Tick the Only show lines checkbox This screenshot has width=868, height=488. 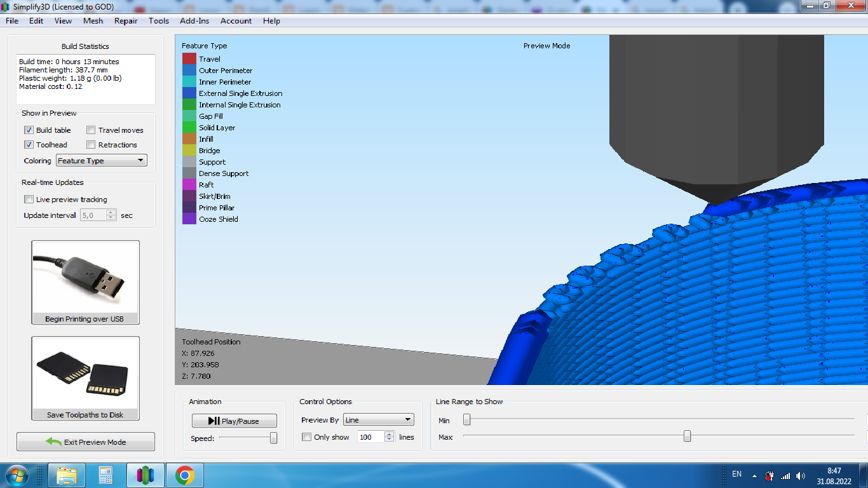[x=307, y=437]
